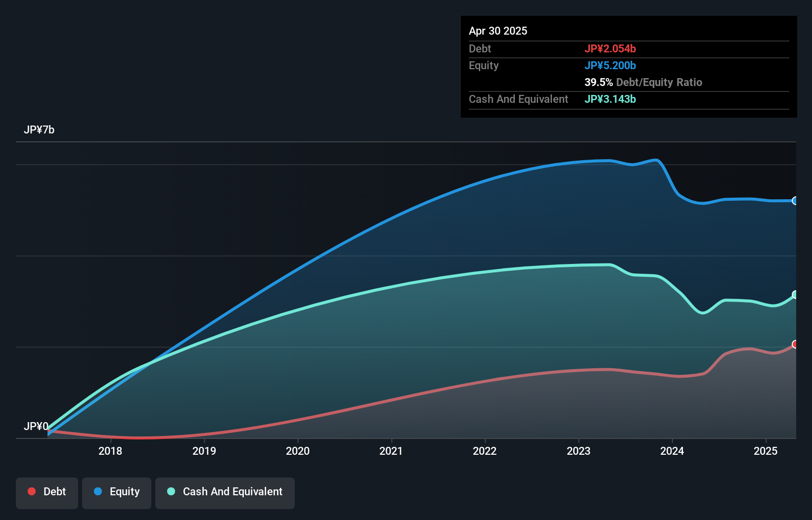The height and width of the screenshot is (520, 812).
Task: Click the JP¥5.200b equity value
Action: coord(610,65)
